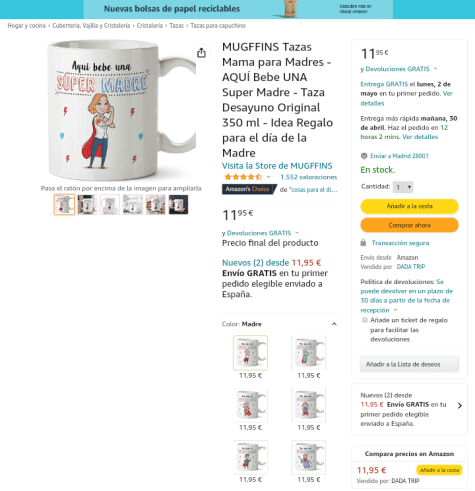The height and width of the screenshot is (491, 475).
Task: Open the Cantidad quantity dropdown
Action: pyautogui.click(x=403, y=187)
